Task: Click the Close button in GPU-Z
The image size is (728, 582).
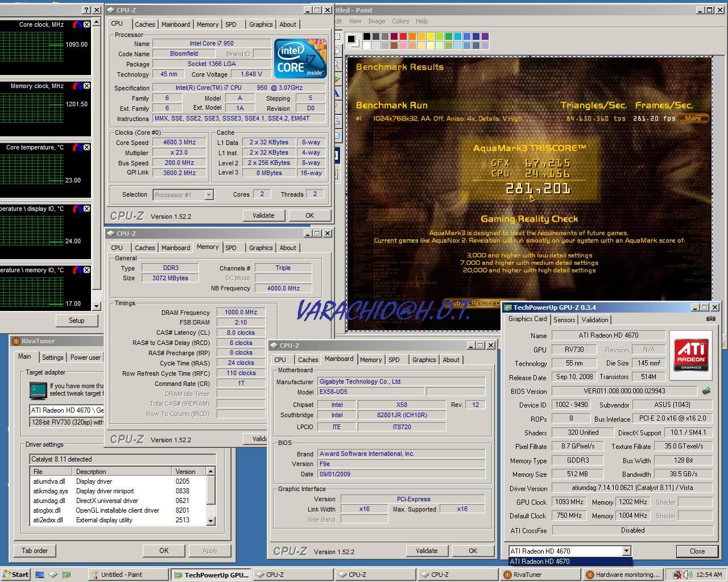Action: point(697,551)
